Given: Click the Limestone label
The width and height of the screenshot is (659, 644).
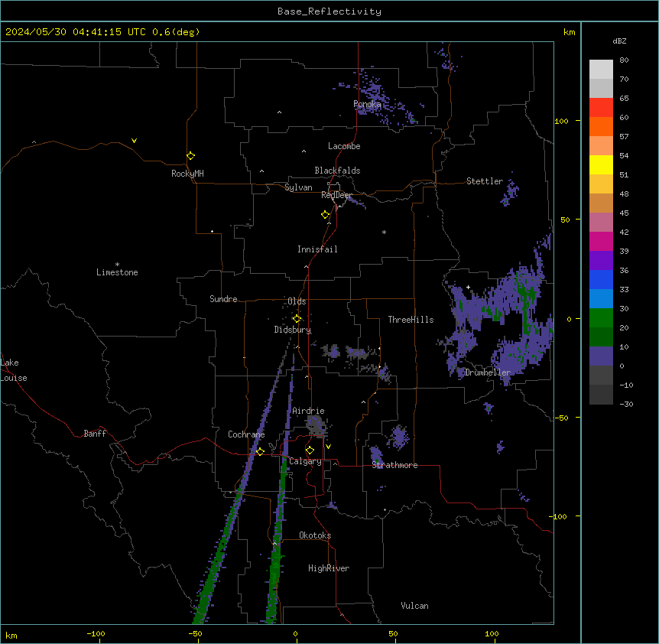Looking at the screenshot, I should coord(117,272).
